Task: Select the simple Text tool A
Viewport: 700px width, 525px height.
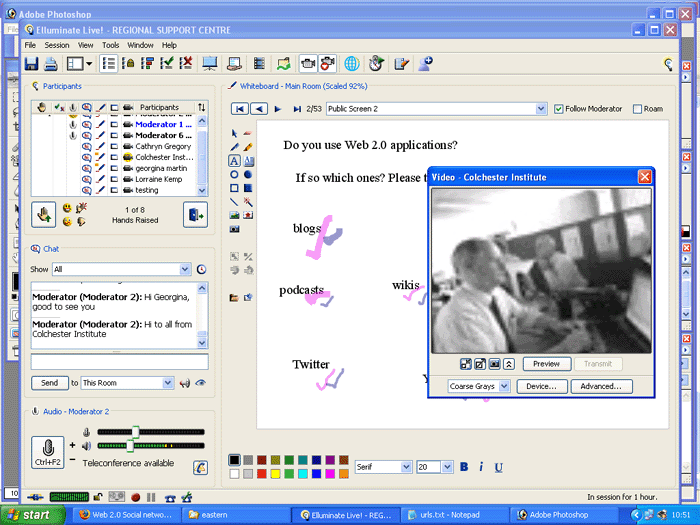Action: 234,161
